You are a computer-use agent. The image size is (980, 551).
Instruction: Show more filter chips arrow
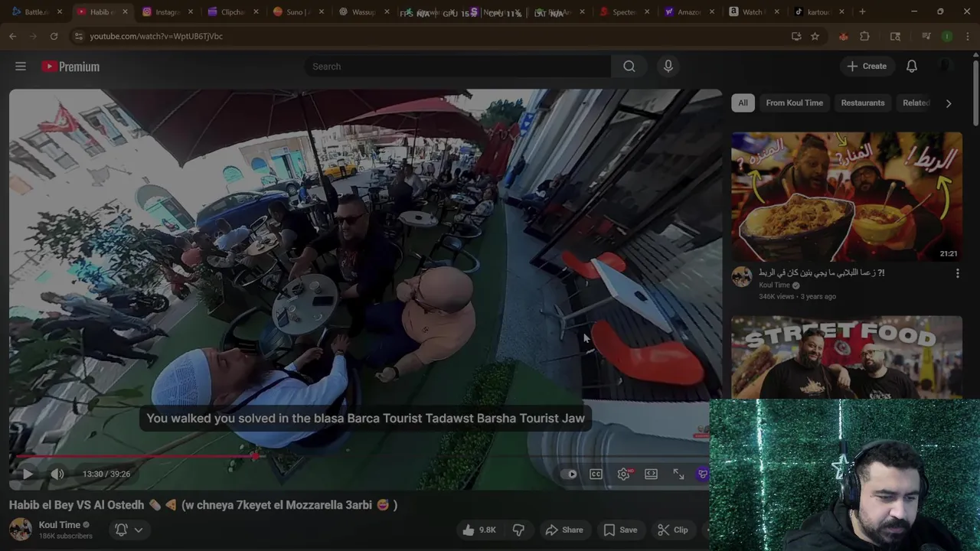coord(949,103)
